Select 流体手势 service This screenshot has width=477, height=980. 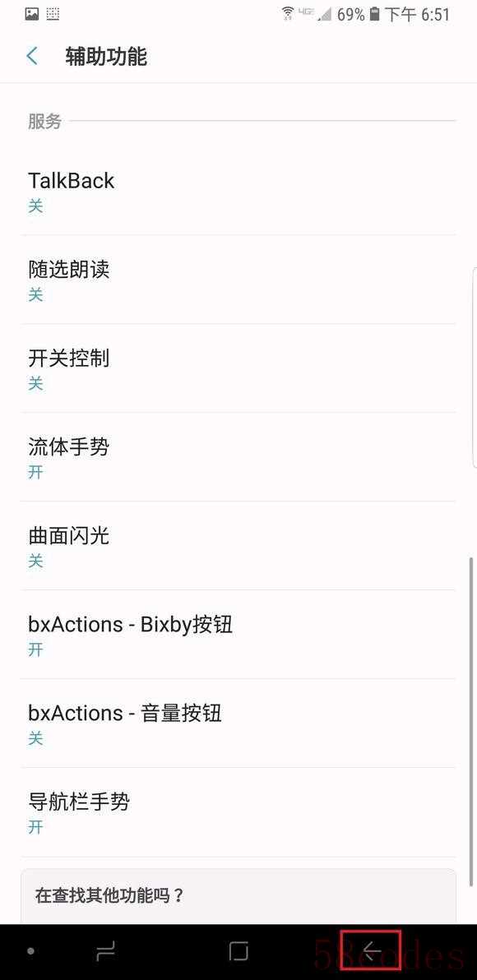pos(238,457)
